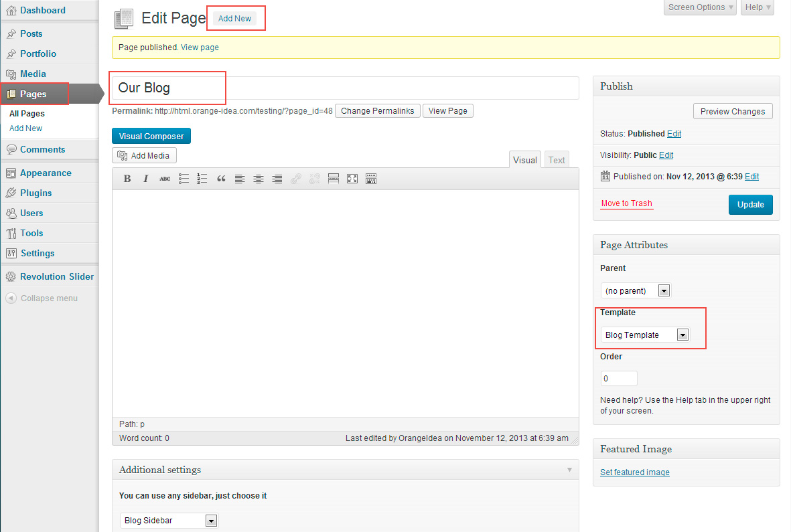Select All Pages submenu item
The height and width of the screenshot is (532, 791).
coord(27,114)
